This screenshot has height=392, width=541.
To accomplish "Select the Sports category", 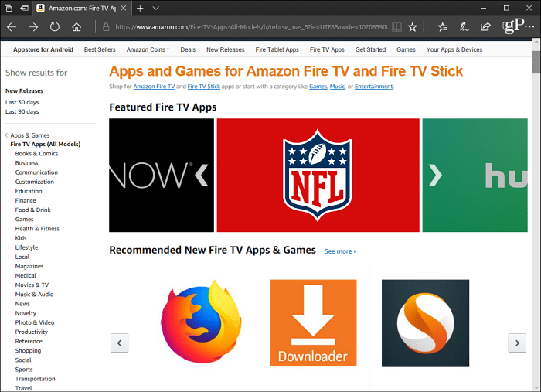I will (24, 370).
